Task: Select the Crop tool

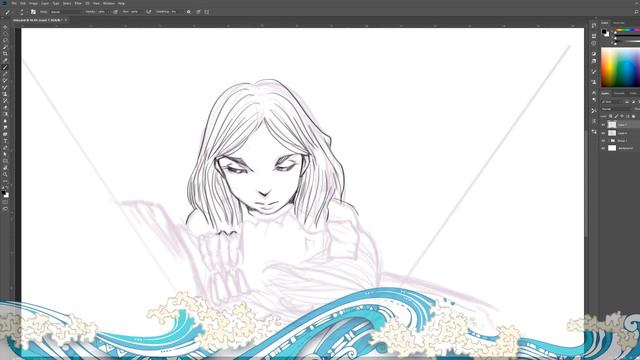Action: click(5, 54)
